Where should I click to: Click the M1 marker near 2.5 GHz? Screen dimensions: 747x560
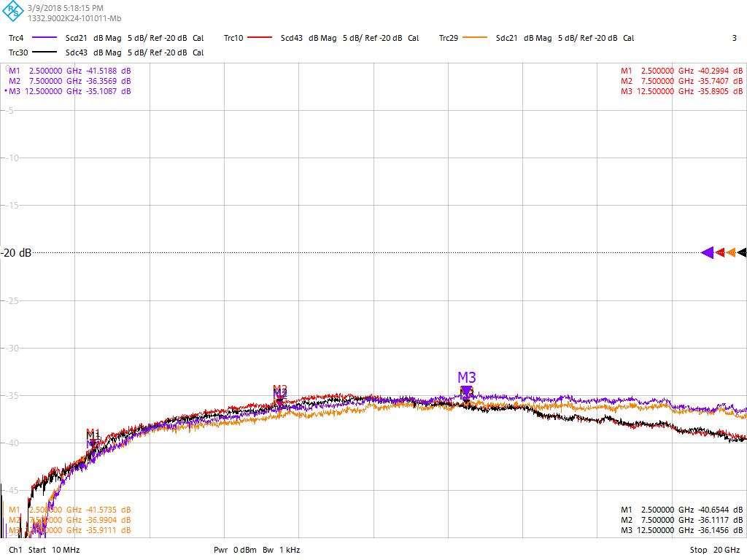pyautogui.click(x=93, y=436)
